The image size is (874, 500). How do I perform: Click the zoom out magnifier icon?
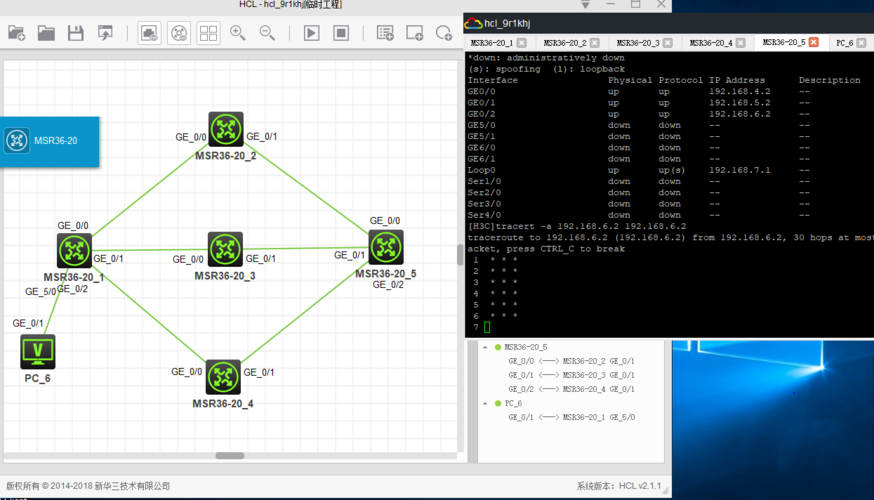click(267, 33)
